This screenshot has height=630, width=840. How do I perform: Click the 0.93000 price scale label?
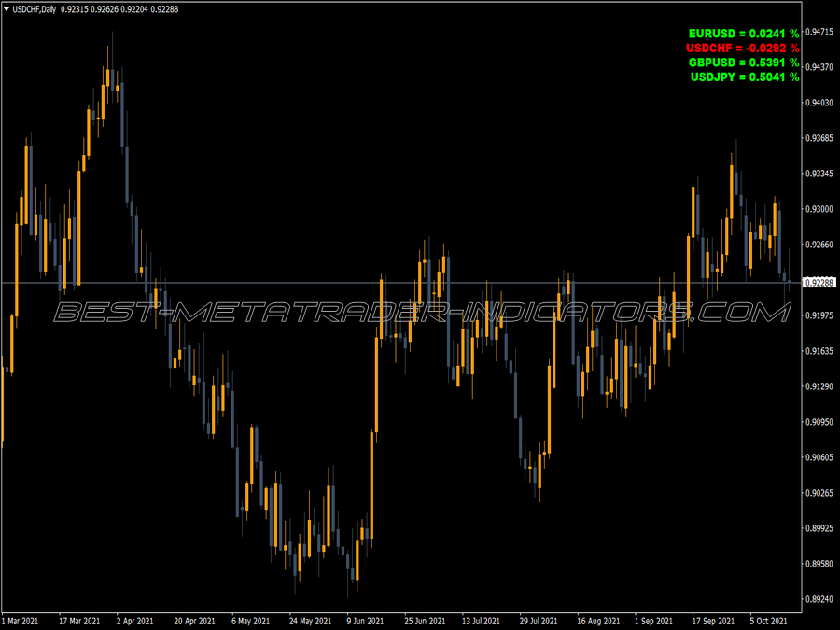(819, 209)
